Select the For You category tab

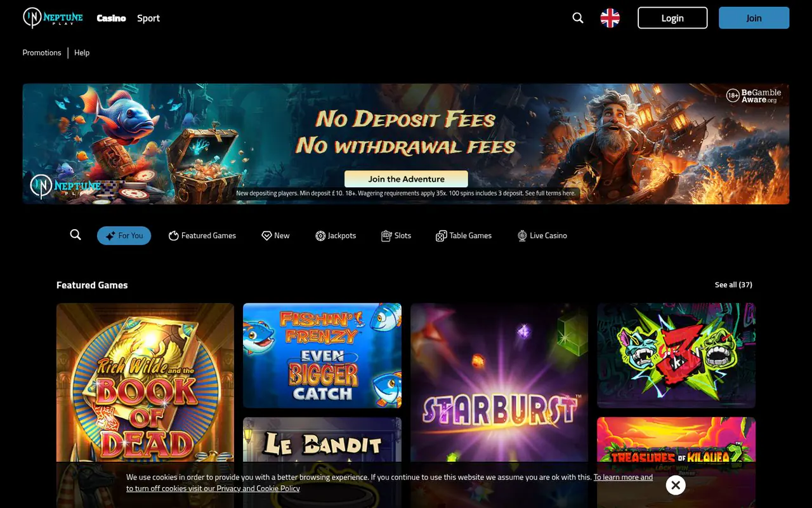pyautogui.click(x=124, y=236)
